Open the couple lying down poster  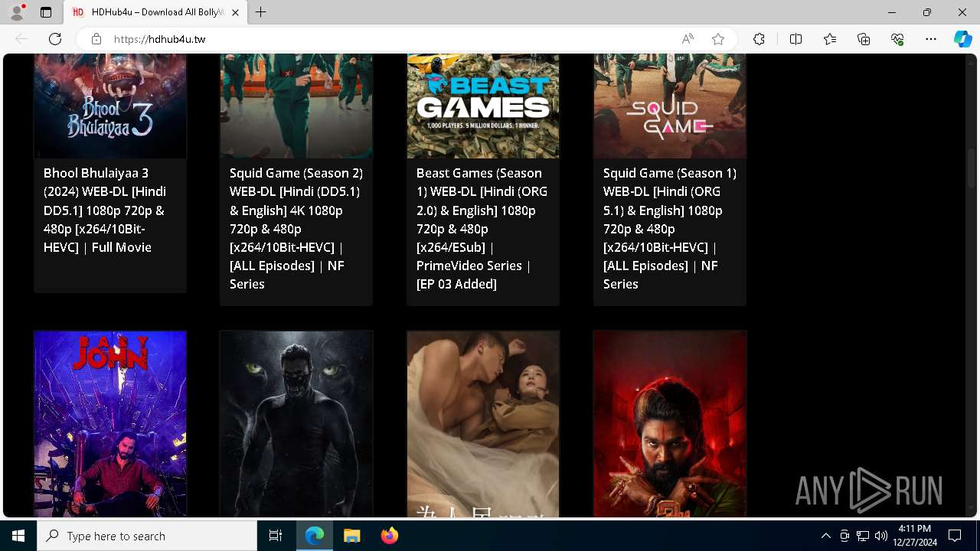click(x=483, y=424)
